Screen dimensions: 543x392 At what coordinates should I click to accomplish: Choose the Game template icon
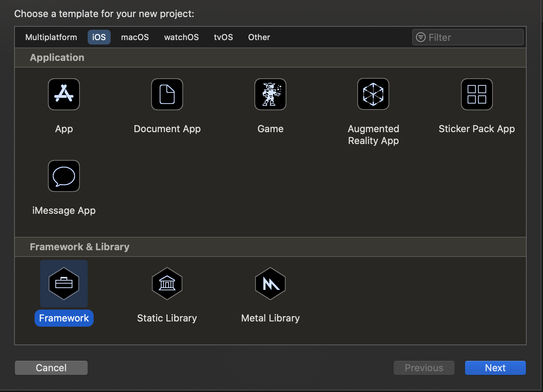tap(270, 94)
